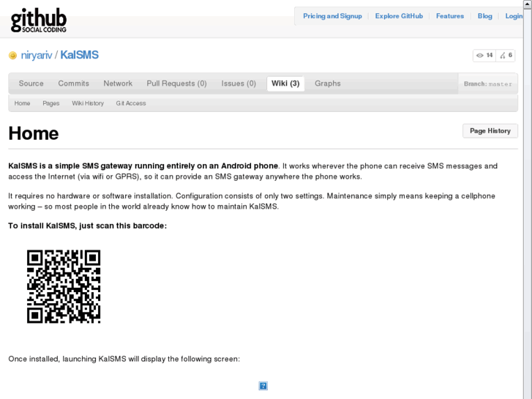Open the wiki Pages subnav item

point(51,103)
